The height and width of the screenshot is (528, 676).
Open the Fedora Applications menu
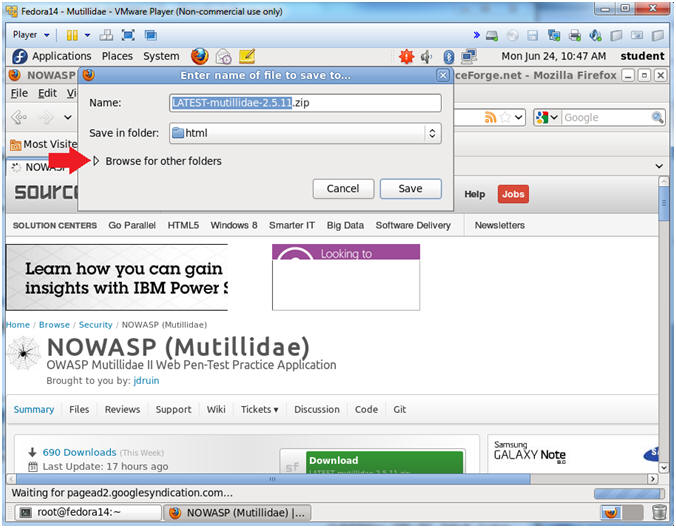(52, 56)
